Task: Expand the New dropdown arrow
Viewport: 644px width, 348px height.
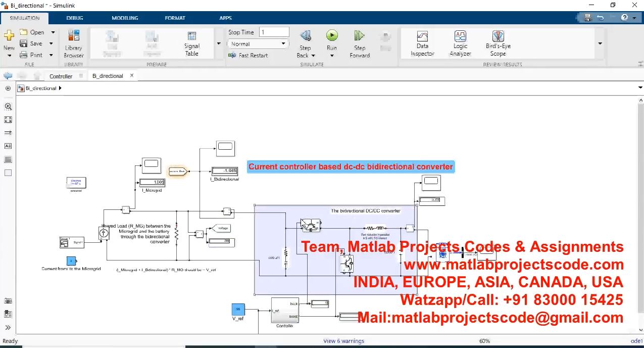Action: pyautogui.click(x=9, y=55)
